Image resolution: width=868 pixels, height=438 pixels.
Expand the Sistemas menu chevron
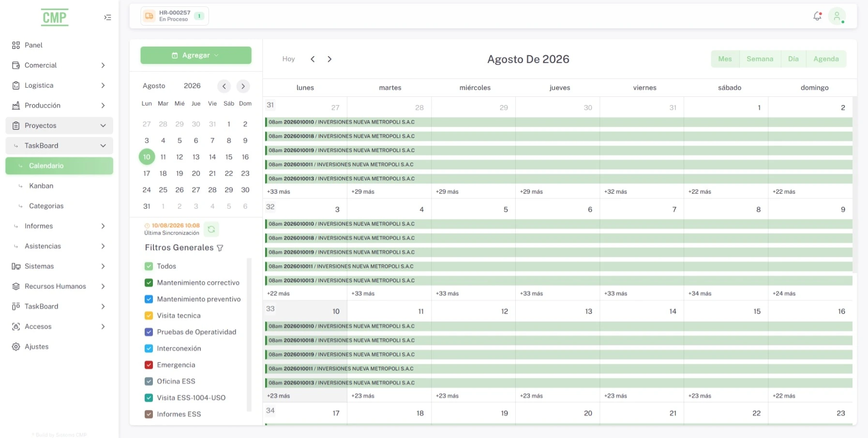(103, 266)
